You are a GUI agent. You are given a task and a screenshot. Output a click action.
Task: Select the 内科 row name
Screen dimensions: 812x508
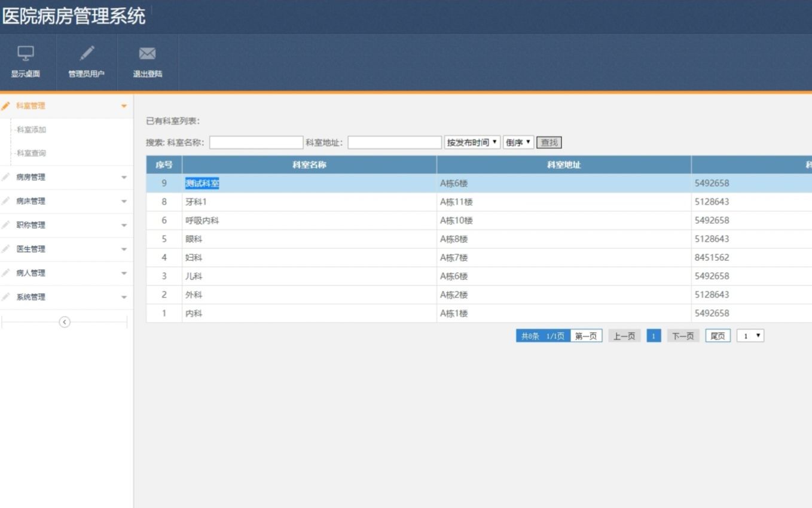[194, 314]
